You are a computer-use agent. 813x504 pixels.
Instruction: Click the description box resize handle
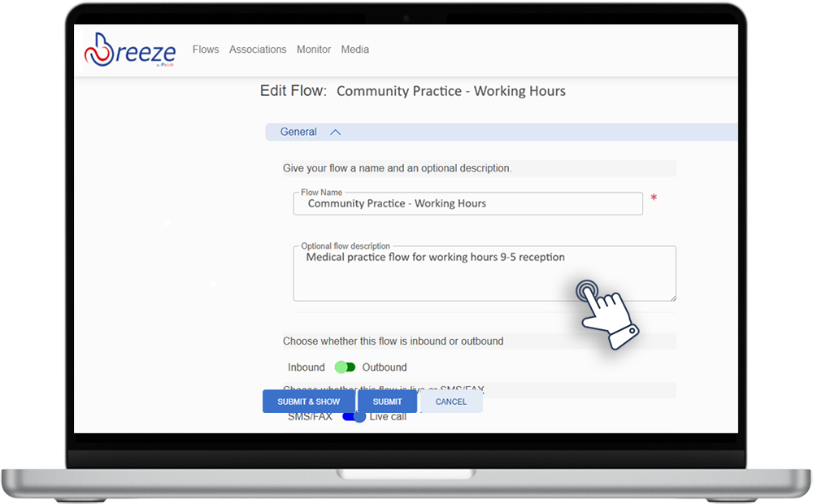tap(672, 297)
